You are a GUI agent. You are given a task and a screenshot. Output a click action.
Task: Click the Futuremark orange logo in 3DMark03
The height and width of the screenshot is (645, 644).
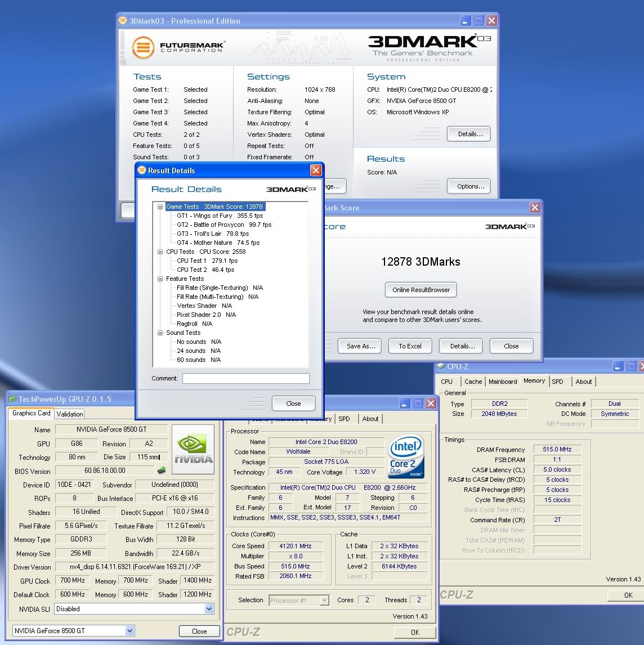coord(143,48)
